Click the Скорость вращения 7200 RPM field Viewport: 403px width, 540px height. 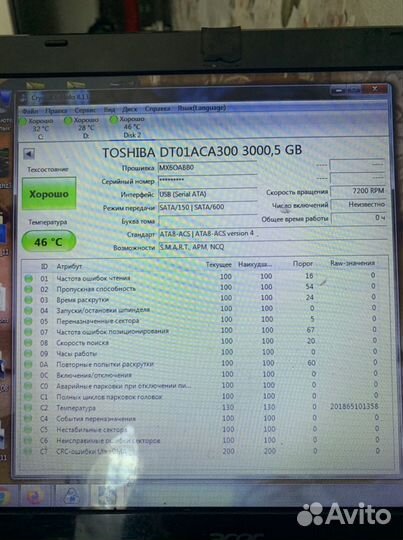[x=358, y=191]
